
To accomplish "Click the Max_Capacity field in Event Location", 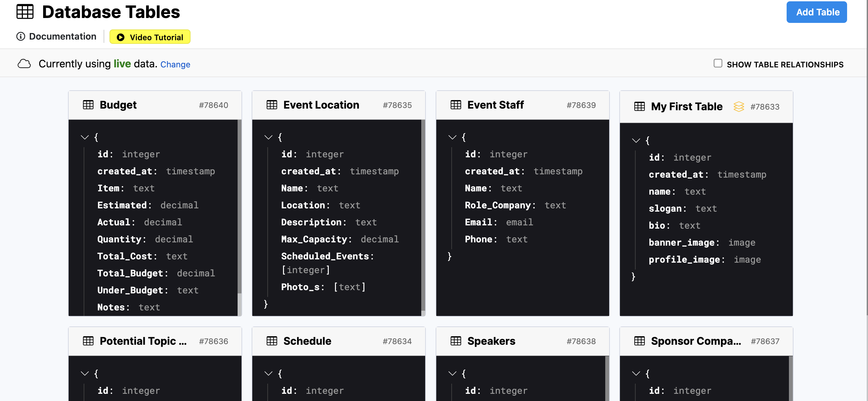I will (340, 239).
